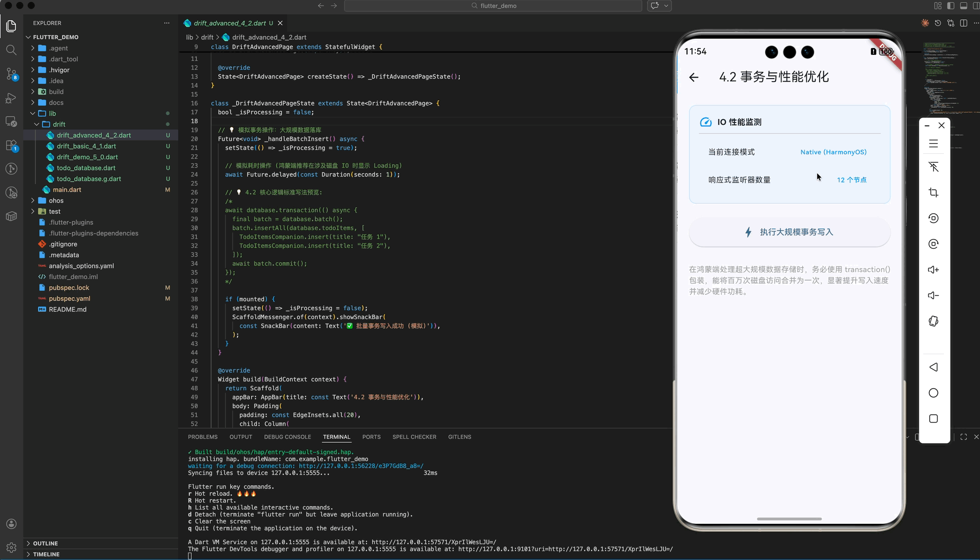Open main.dart in explorer
The height and width of the screenshot is (560, 980).
coord(67,189)
